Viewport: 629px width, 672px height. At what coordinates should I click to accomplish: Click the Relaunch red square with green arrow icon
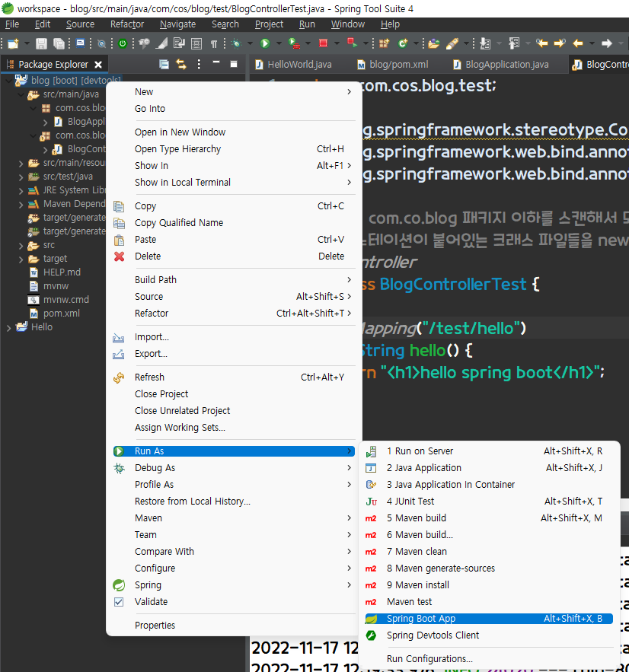click(352, 43)
